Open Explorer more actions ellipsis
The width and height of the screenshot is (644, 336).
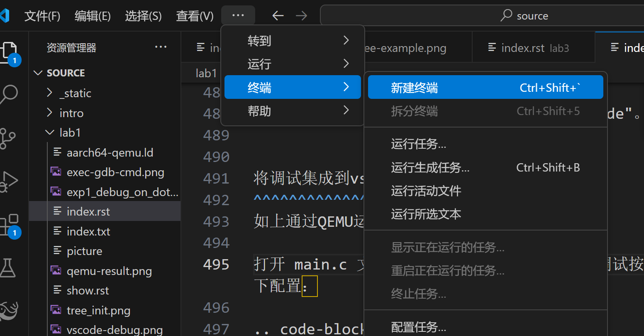click(161, 47)
